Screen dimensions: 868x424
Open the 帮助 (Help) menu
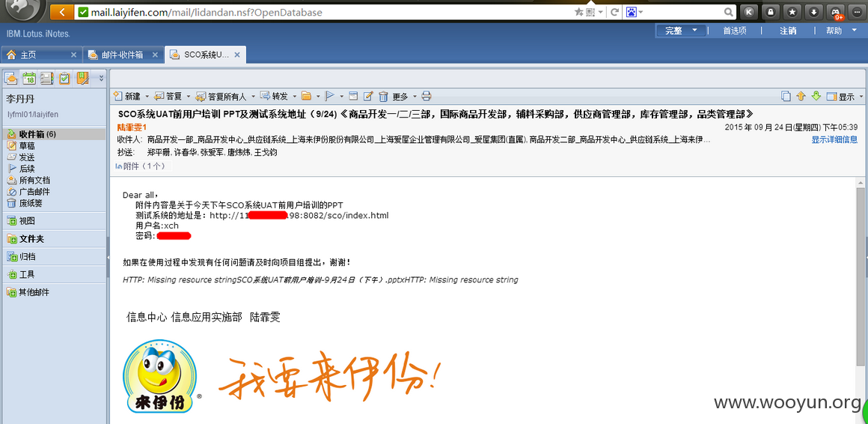[841, 31]
